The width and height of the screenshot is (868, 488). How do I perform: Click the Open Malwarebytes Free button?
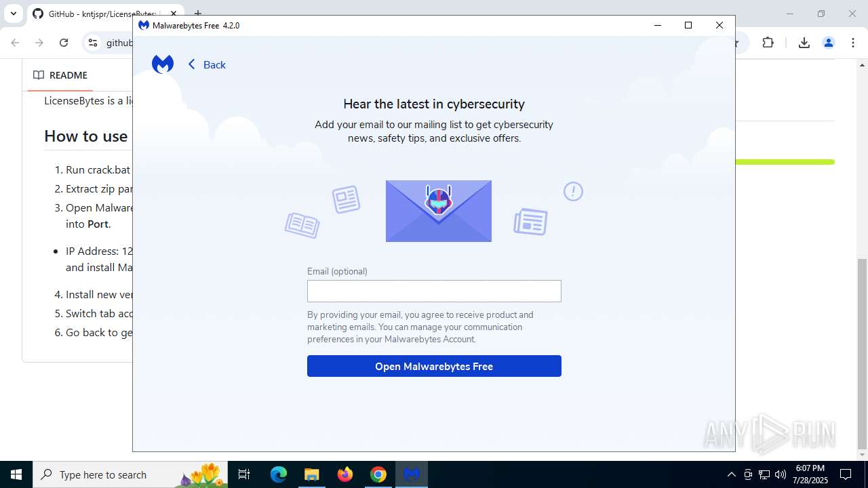pyautogui.click(x=434, y=366)
